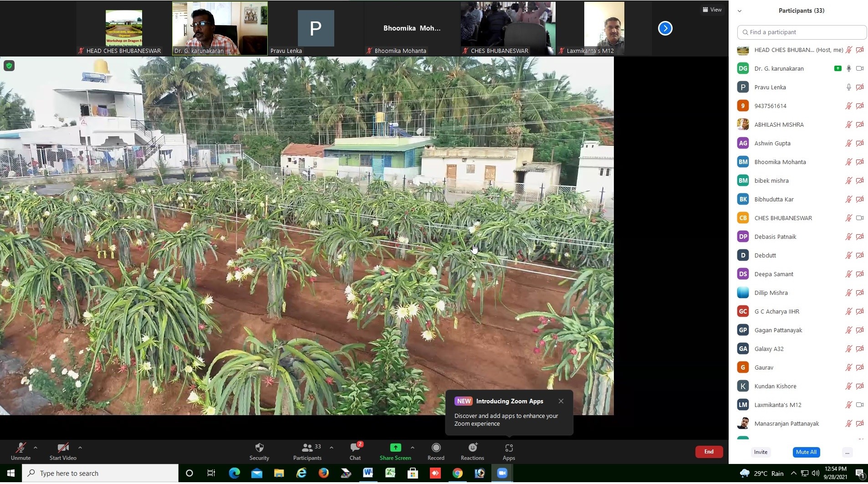Click the Find a participant search field

click(802, 32)
